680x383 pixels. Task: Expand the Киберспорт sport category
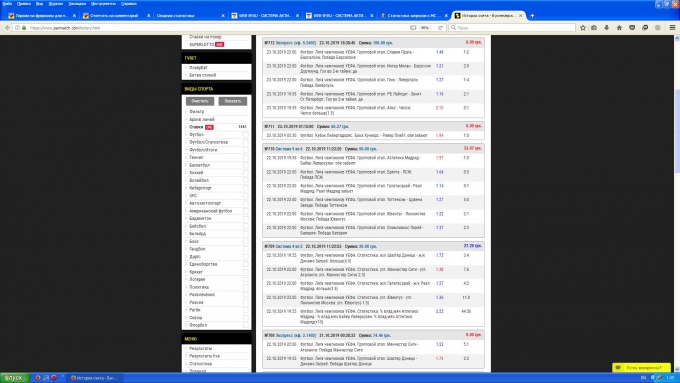pyautogui.click(x=200, y=188)
